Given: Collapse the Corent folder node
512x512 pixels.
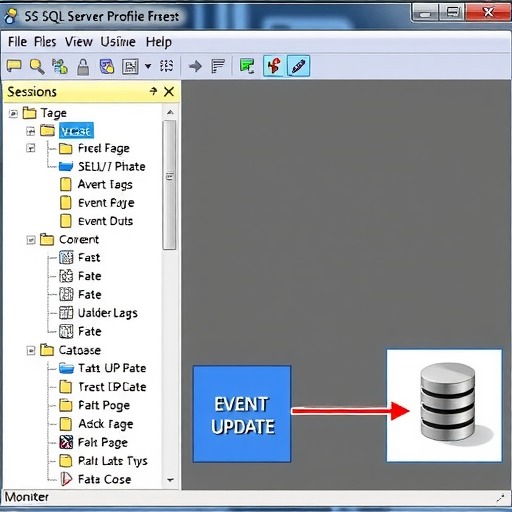Looking at the screenshot, I should coord(31,240).
